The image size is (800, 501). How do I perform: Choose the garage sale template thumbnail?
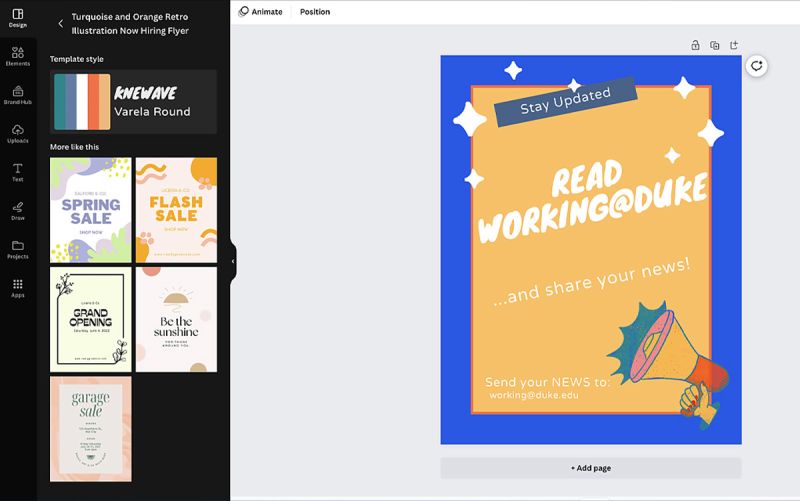pos(91,429)
